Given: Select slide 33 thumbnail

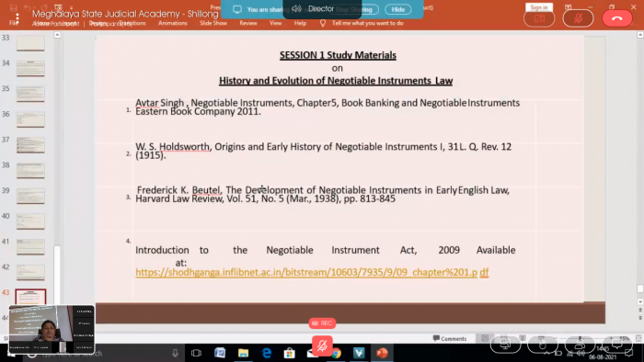Looking at the screenshot, I should (30, 43).
